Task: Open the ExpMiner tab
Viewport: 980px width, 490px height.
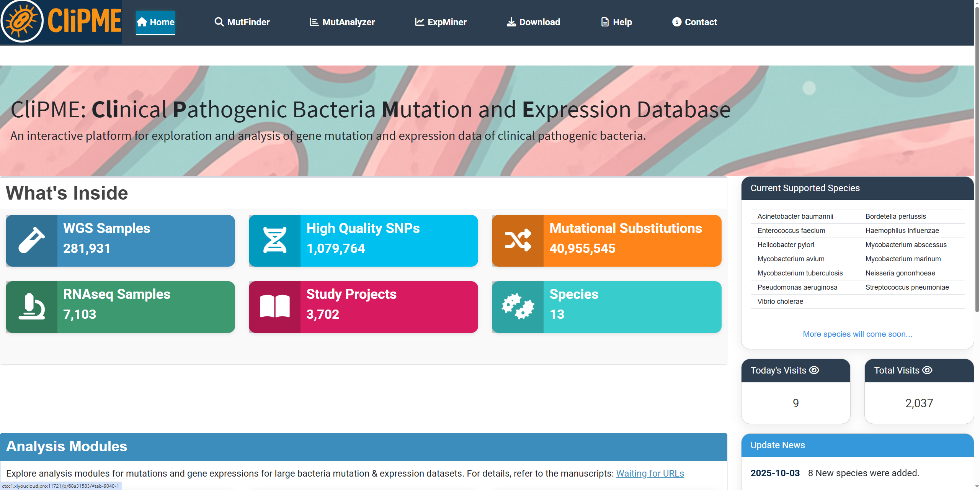Action: (x=441, y=22)
